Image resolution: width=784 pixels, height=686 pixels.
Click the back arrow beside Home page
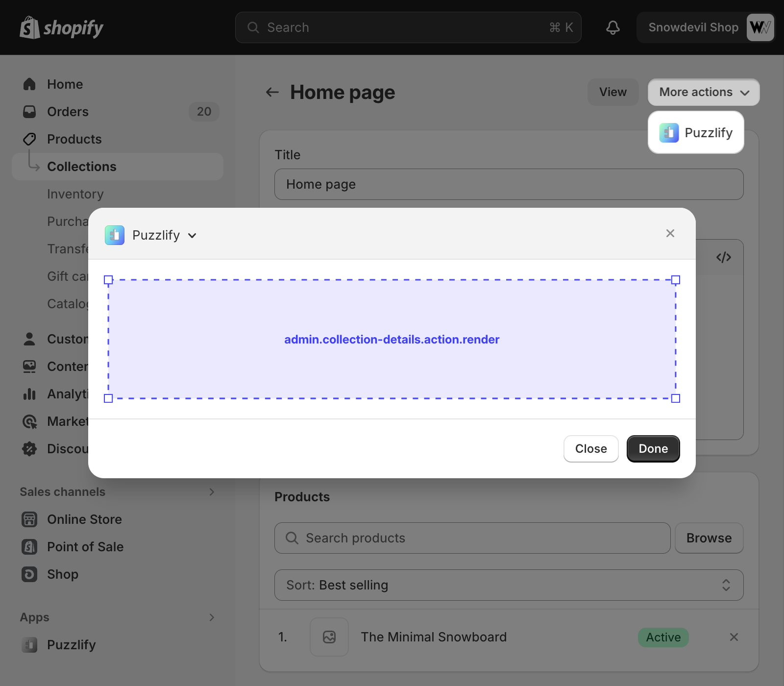272,92
